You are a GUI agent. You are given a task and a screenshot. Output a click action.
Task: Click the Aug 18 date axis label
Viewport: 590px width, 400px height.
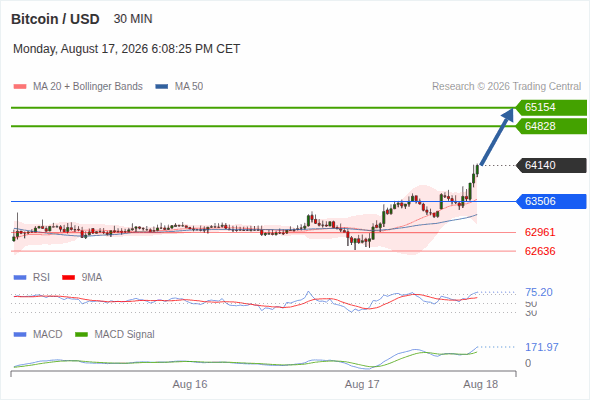(x=481, y=384)
